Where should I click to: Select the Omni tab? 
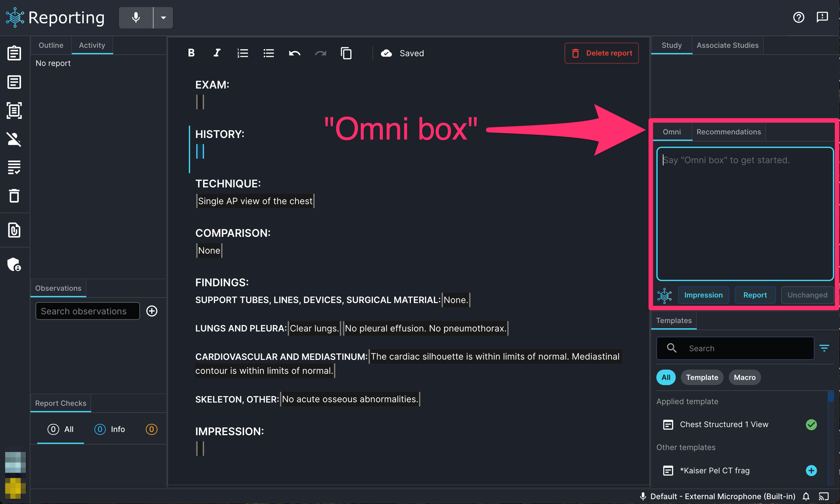pos(672,132)
